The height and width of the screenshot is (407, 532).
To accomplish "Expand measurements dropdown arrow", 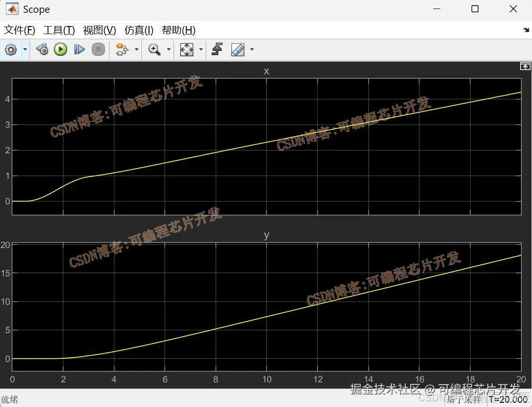I will pyautogui.click(x=252, y=50).
